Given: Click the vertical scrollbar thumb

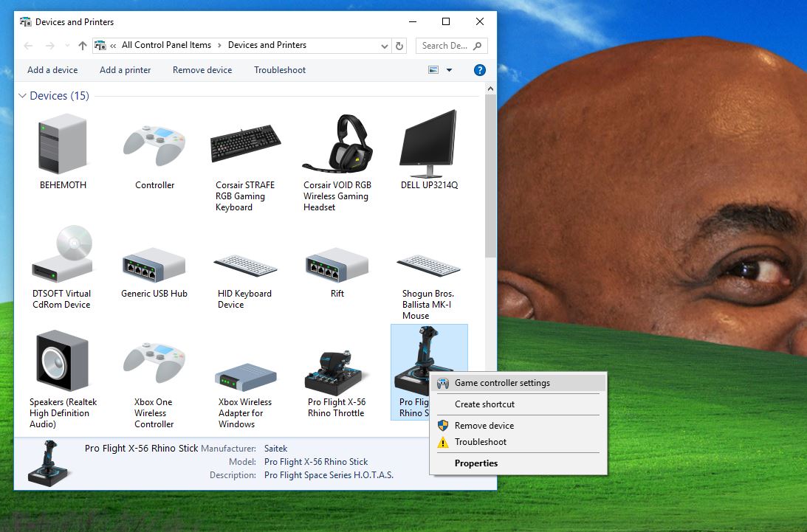Looking at the screenshot, I should pos(490,176).
